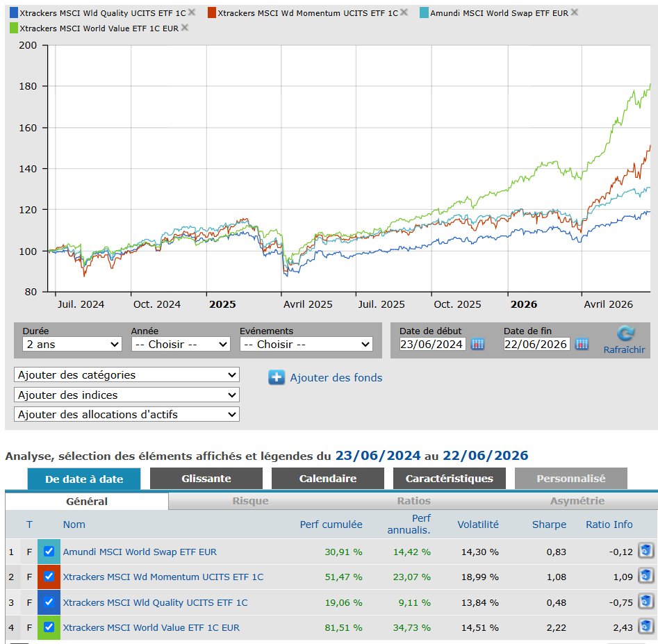Open the end date calendar picker
658x644 pixels.
(582, 345)
